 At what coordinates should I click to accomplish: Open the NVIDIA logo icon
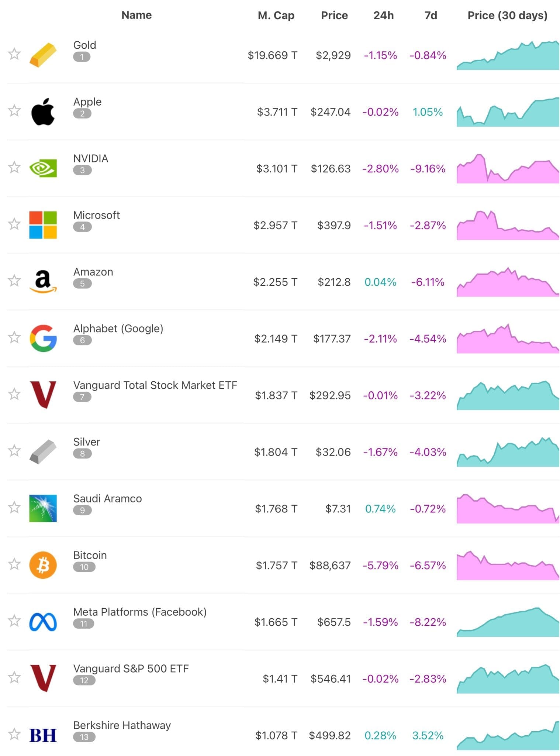(43, 168)
